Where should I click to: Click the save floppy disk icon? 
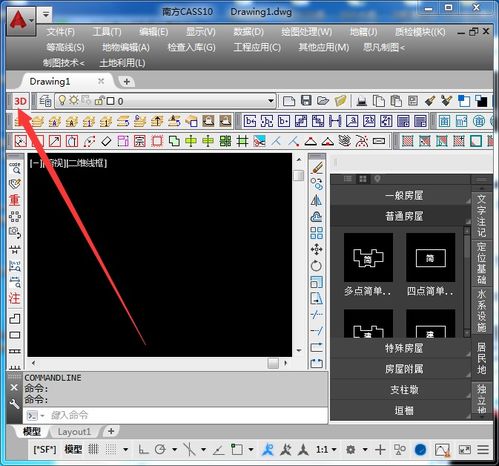click(x=306, y=101)
